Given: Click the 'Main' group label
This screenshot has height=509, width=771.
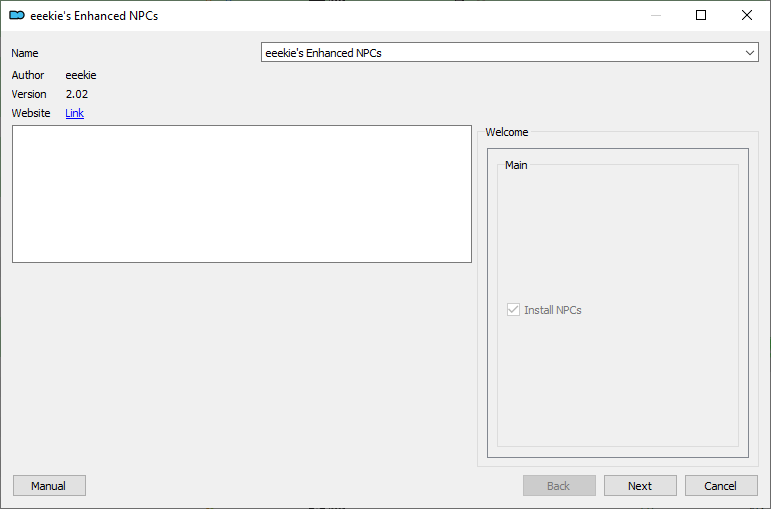Looking at the screenshot, I should pos(516,165).
